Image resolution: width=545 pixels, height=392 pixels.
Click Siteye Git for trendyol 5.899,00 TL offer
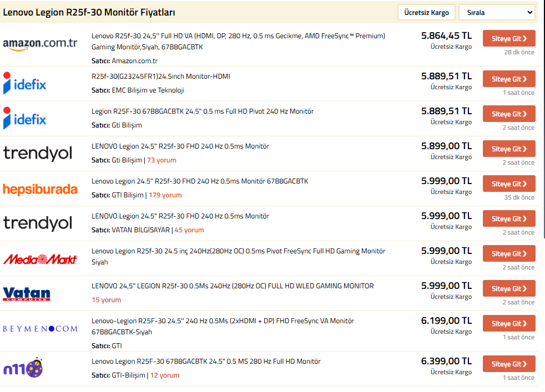tap(509, 149)
